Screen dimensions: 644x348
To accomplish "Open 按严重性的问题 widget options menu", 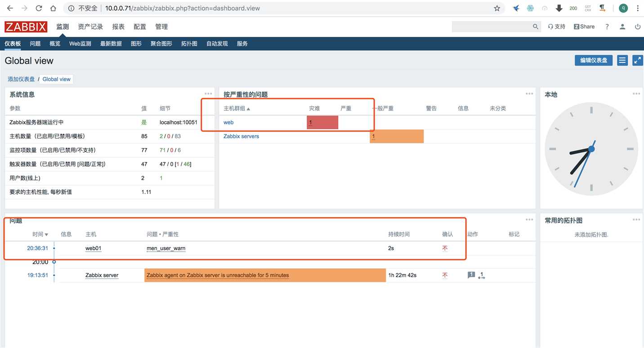I will (529, 94).
